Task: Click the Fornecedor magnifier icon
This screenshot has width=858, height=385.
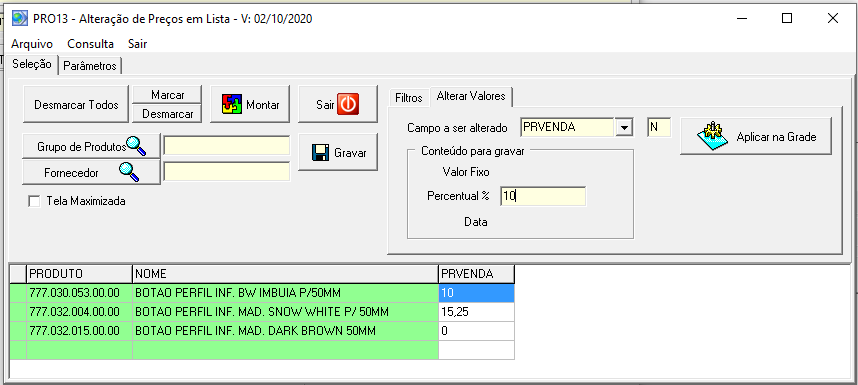Action: tap(129, 172)
